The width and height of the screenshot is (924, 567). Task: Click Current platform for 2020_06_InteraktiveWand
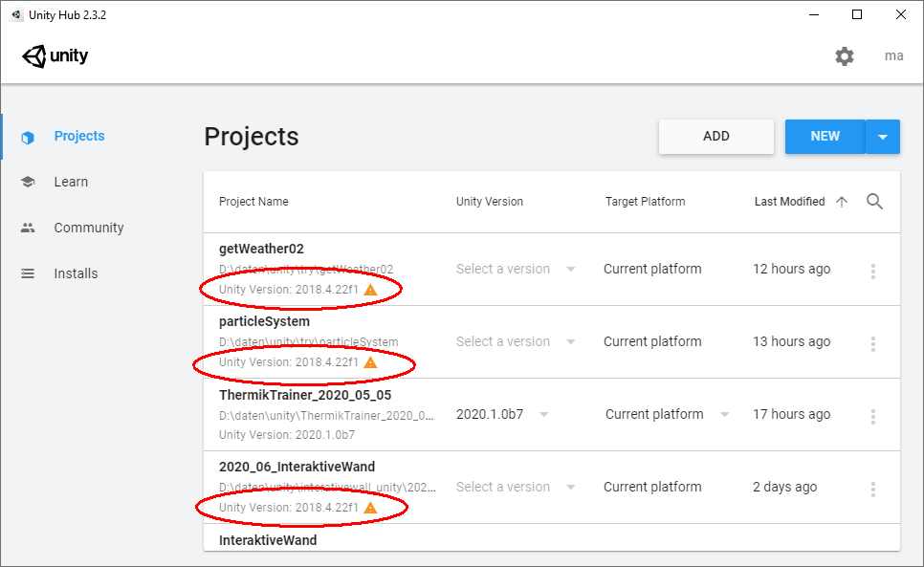pos(652,487)
